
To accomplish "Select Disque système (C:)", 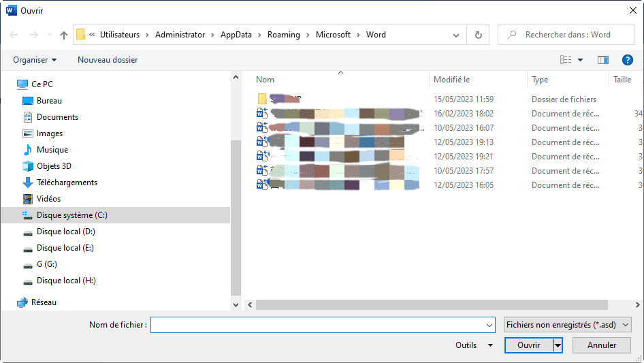I will 116,215.
